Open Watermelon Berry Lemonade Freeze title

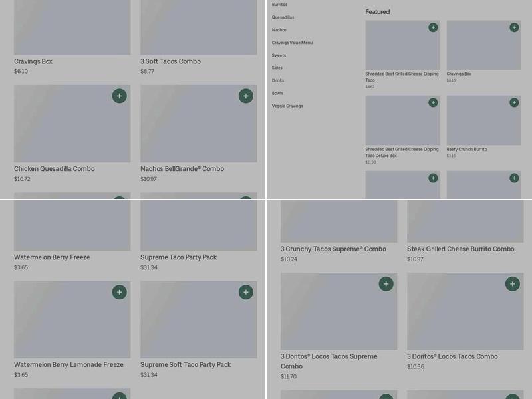[x=68, y=364]
